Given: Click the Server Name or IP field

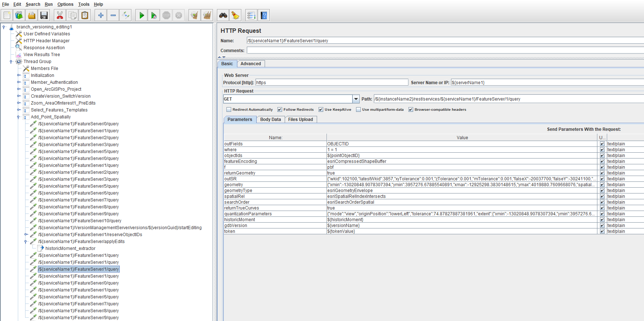Looking at the screenshot, I should 547,83.
